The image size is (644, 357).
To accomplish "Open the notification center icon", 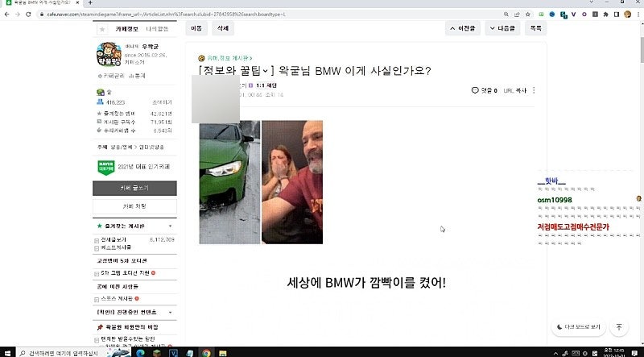I will (x=634, y=353).
